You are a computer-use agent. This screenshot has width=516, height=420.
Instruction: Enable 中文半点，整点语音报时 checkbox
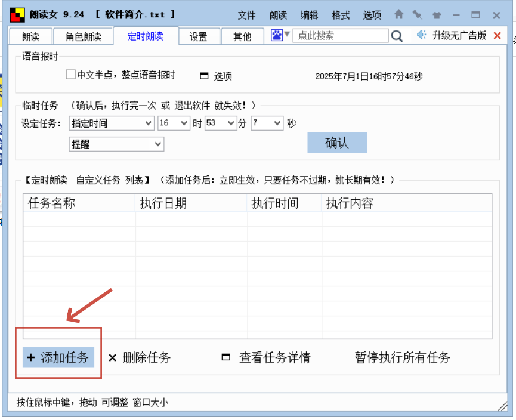point(70,74)
